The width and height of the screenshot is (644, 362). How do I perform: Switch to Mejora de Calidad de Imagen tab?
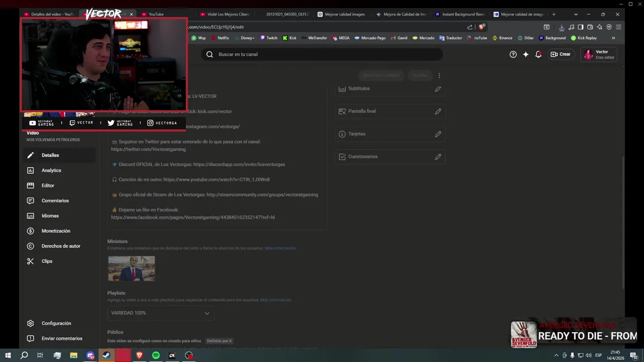(403, 14)
